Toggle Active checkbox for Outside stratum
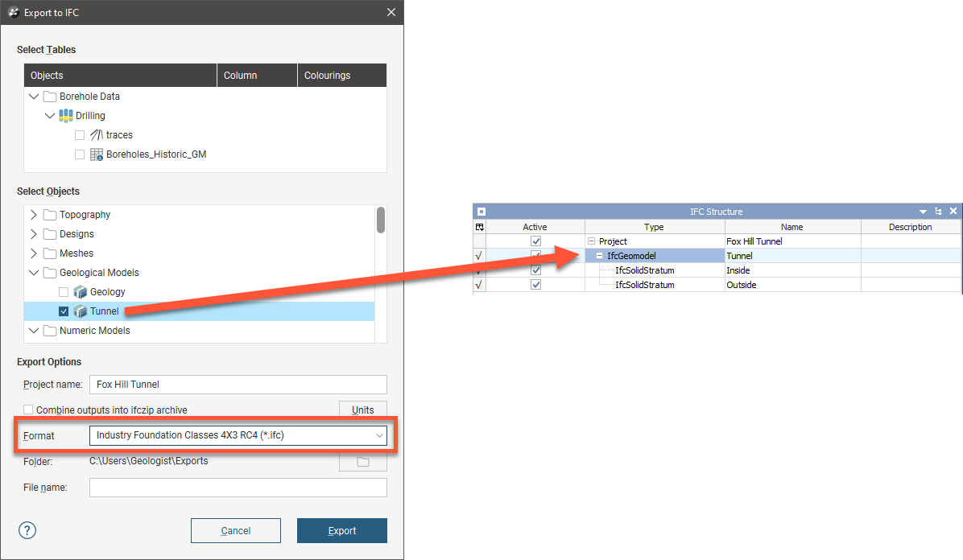 click(x=535, y=285)
